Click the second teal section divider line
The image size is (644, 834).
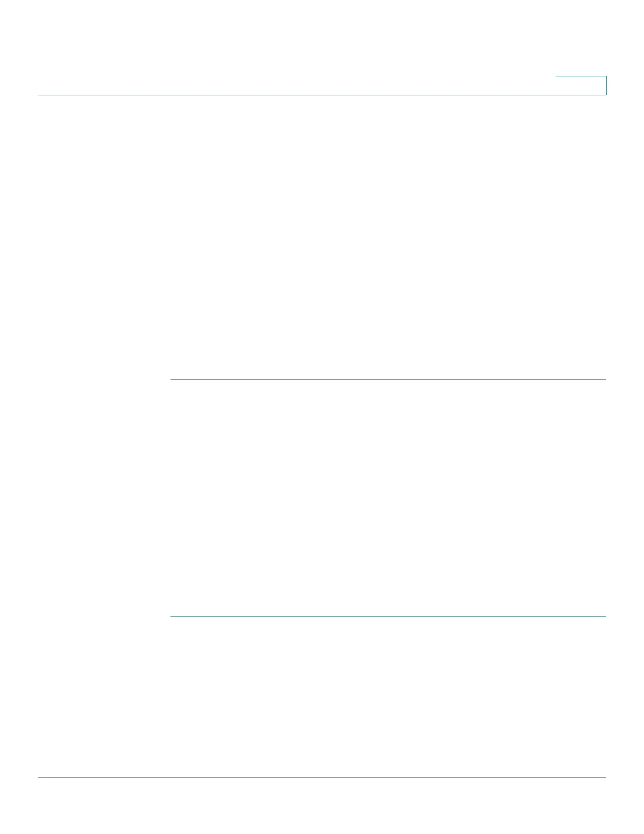[388, 616]
